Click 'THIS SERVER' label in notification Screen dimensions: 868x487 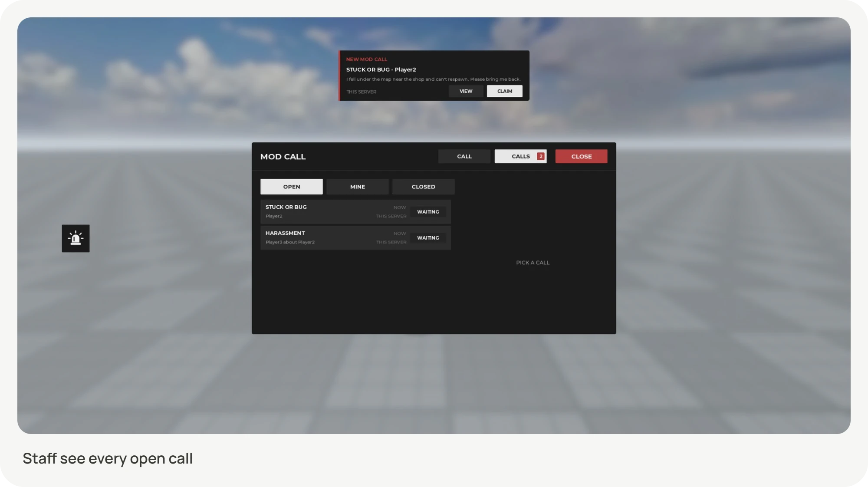[361, 92]
